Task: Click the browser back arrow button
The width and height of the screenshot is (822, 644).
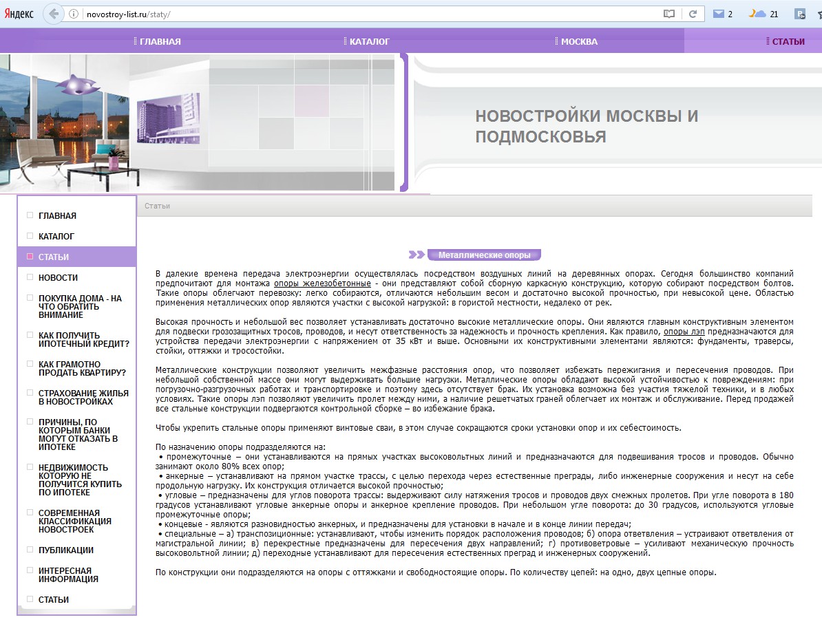Action: coord(53,14)
